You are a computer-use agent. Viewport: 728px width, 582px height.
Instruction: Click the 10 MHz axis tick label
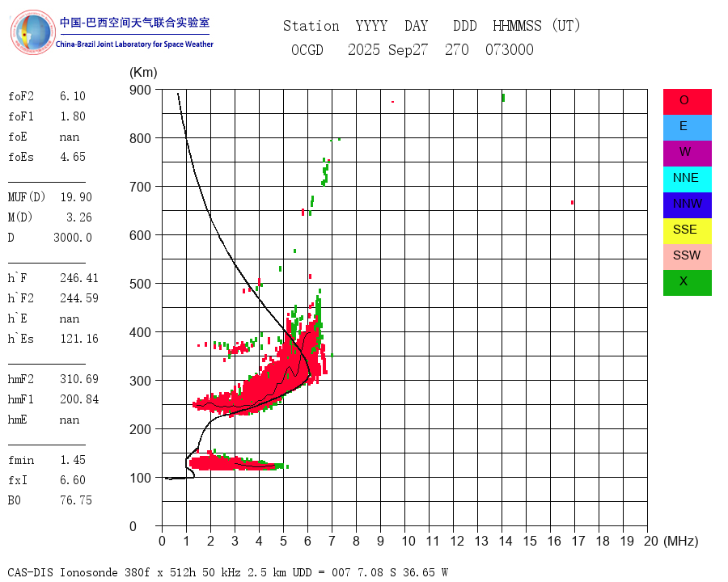pyautogui.click(x=408, y=541)
